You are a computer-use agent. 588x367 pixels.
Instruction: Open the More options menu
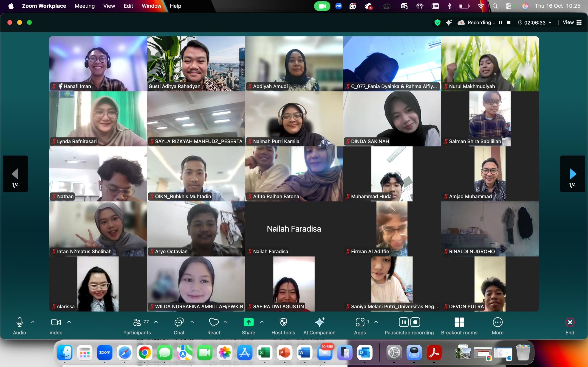pyautogui.click(x=497, y=322)
